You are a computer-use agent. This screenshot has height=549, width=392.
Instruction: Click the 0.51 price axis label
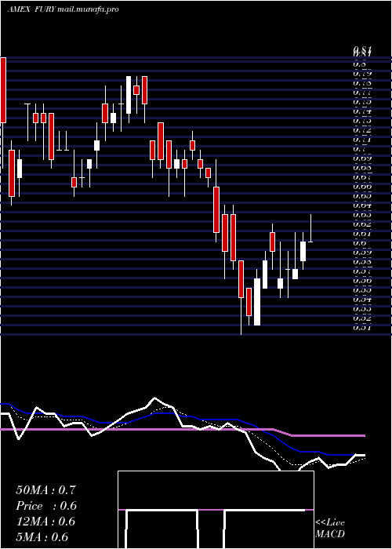tap(362, 328)
